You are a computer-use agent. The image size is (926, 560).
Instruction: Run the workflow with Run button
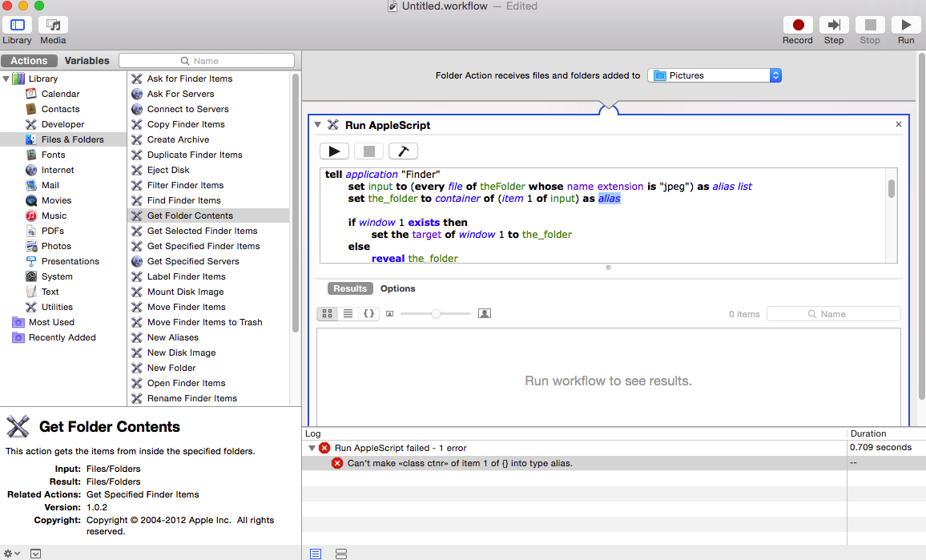[906, 25]
